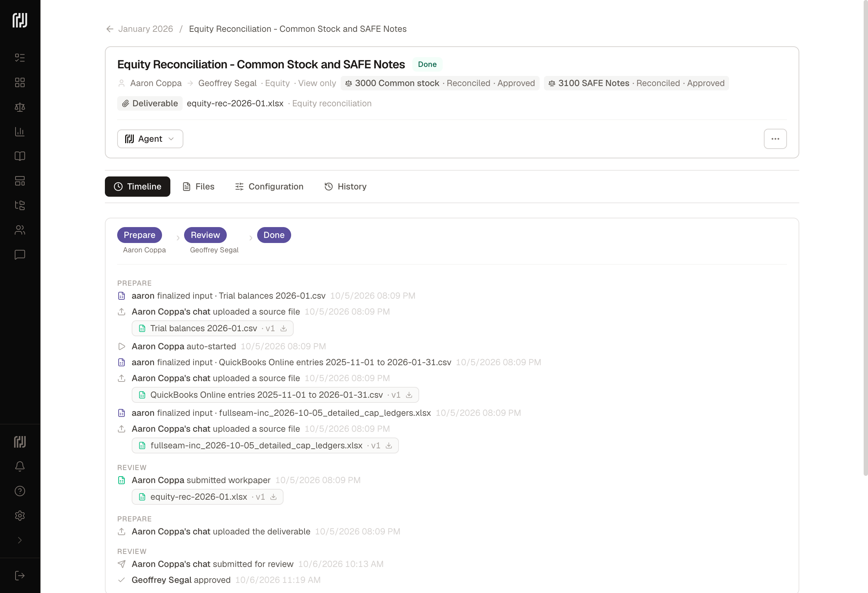Expand the sidebar with the chevron
Screen dimensions: 868x593
20,540
